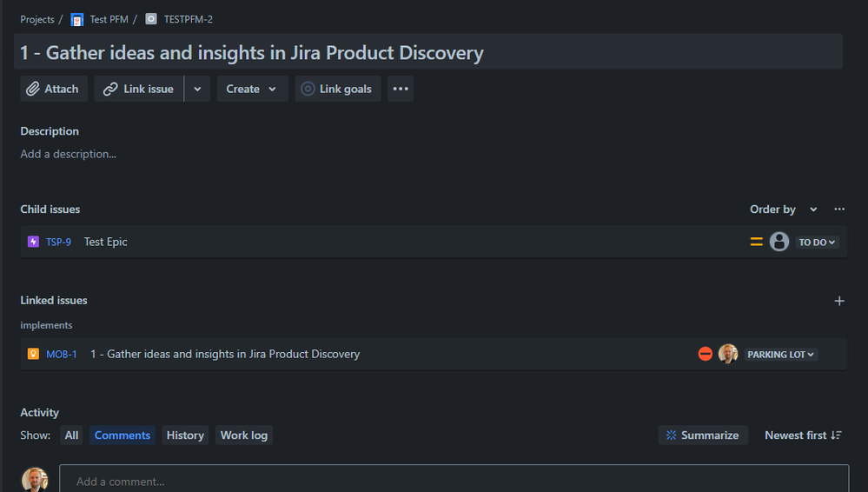Switch to the Work log tab
Viewport: 868px width, 492px height.
pyautogui.click(x=244, y=435)
